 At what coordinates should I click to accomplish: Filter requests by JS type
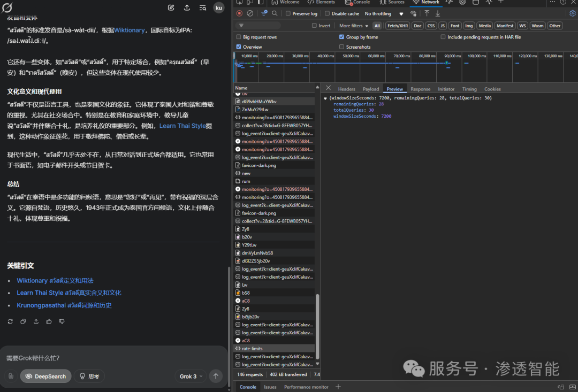pos(443,26)
